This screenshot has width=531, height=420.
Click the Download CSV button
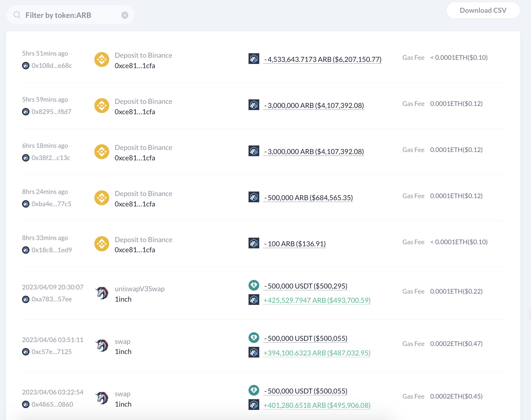tap(483, 10)
